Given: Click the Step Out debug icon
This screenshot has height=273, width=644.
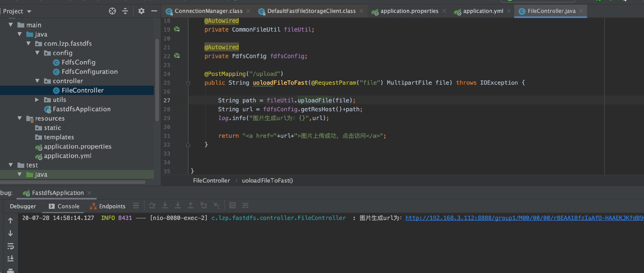Looking at the screenshot, I should pyautogui.click(x=191, y=206).
